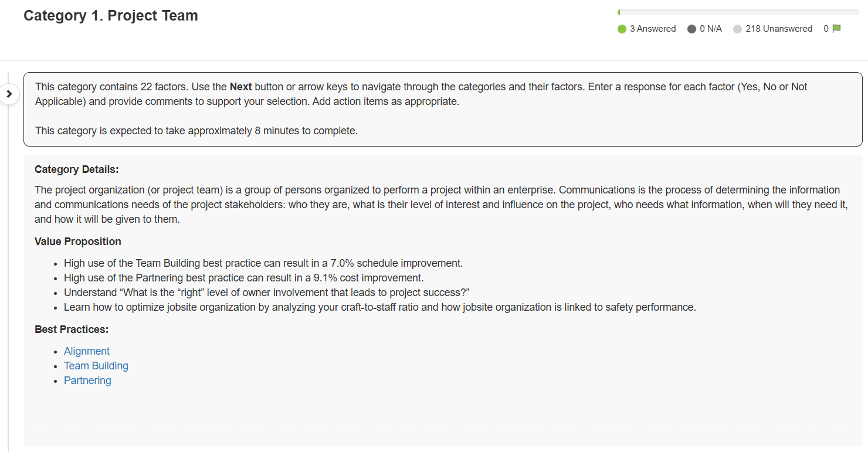Click the "Best Practices:" heading
Image resolution: width=868 pixels, height=452 pixels.
72,329
